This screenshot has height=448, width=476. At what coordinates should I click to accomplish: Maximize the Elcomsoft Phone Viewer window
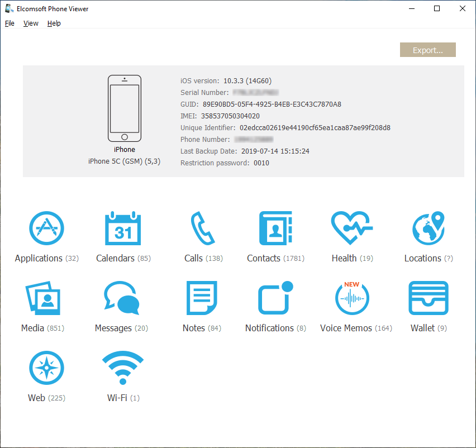437,8
